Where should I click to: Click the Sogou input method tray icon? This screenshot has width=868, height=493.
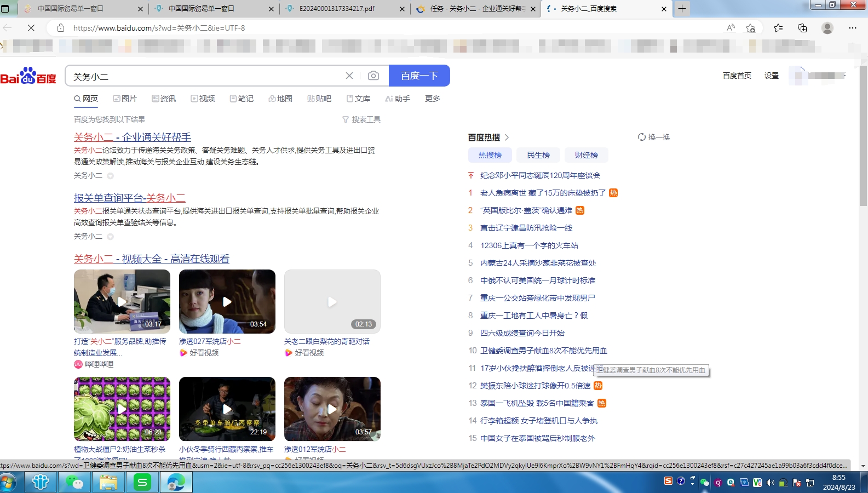coord(668,481)
